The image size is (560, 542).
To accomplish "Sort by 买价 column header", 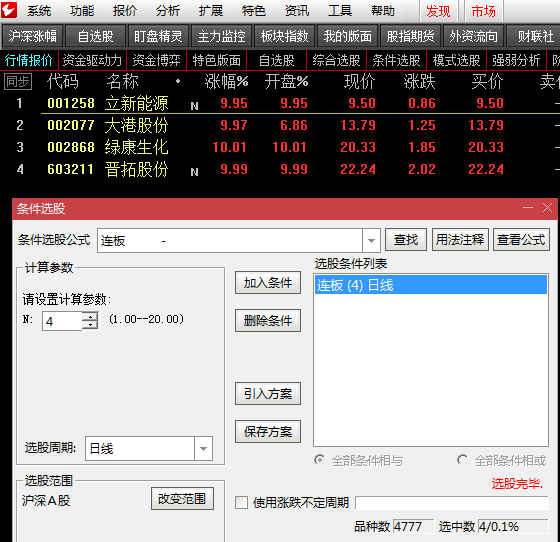I will (488, 82).
